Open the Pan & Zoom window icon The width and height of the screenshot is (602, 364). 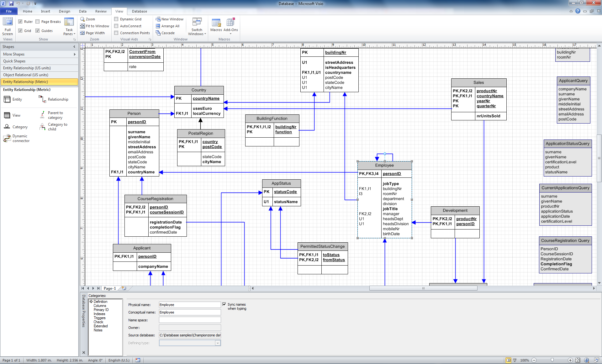point(587,360)
